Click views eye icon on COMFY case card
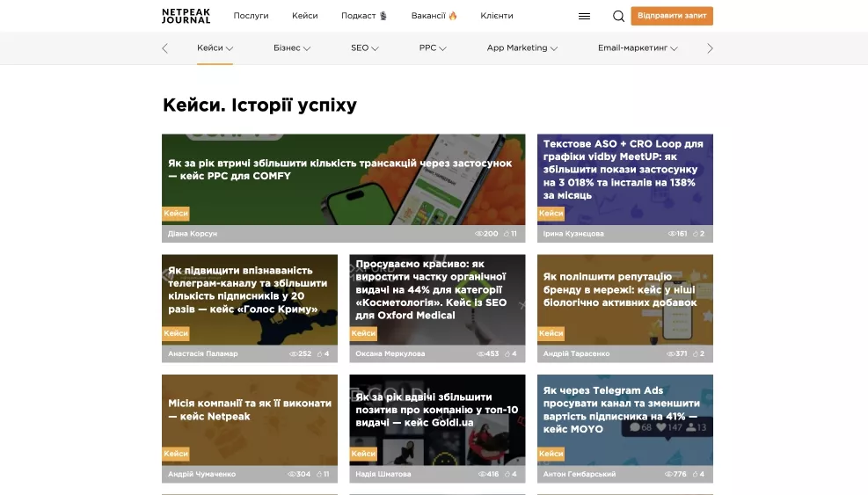 [478, 234]
